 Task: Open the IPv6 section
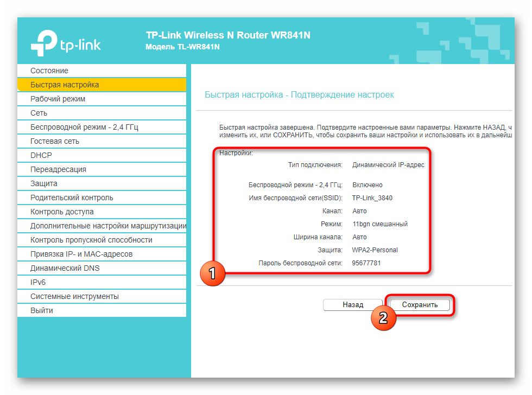point(38,282)
